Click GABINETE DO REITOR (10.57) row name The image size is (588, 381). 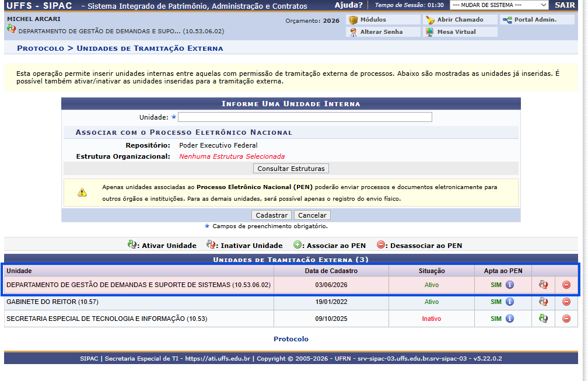tap(52, 302)
